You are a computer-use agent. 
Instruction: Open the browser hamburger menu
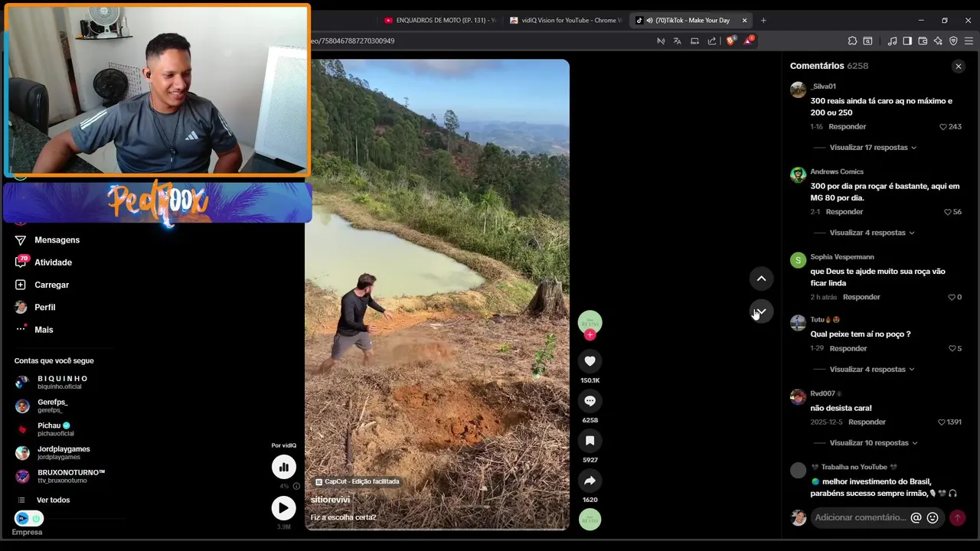pyautogui.click(x=969, y=41)
